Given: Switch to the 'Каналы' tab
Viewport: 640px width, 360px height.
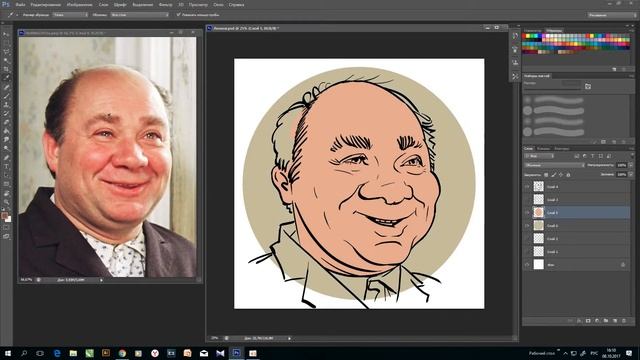Looking at the screenshot, I should pos(543,149).
